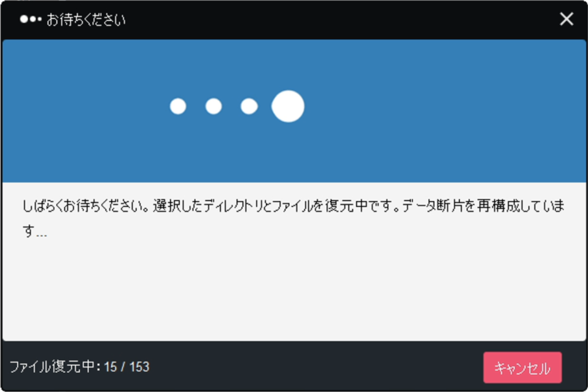588x392 pixels.
Task: Click the ファイル復元中 status label
Action: pos(52,367)
